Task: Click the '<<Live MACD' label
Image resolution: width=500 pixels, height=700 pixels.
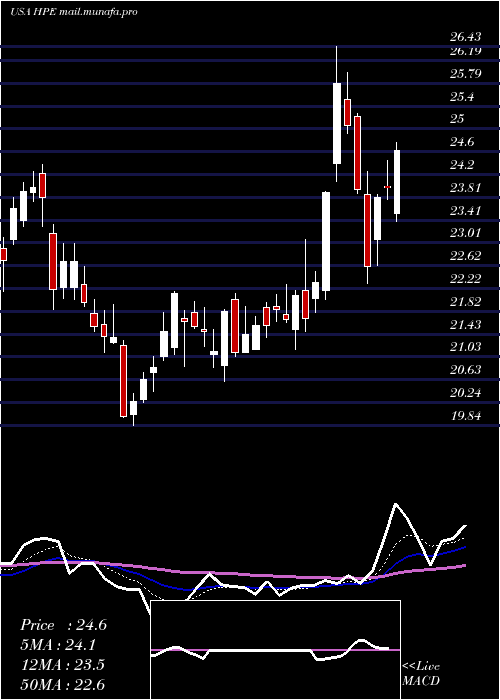Action: pyautogui.click(x=421, y=674)
